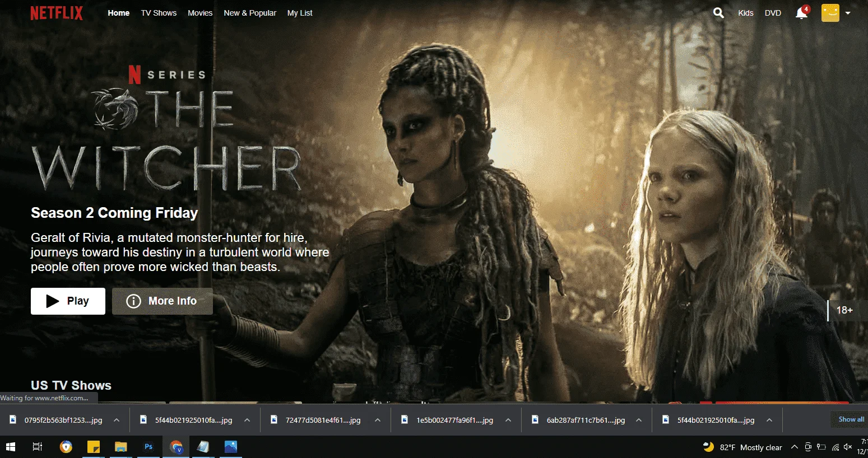Open the Windows Start menu
This screenshot has height=458, width=868.
10,447
